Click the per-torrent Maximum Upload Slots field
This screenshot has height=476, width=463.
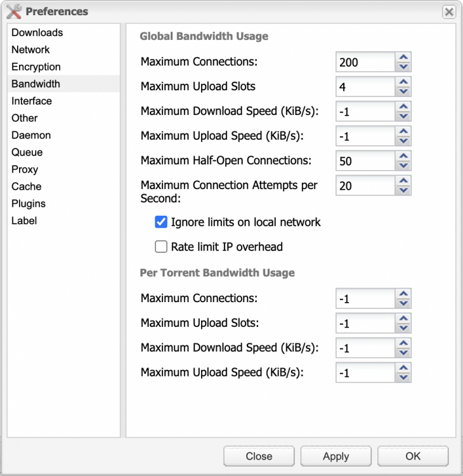(365, 323)
